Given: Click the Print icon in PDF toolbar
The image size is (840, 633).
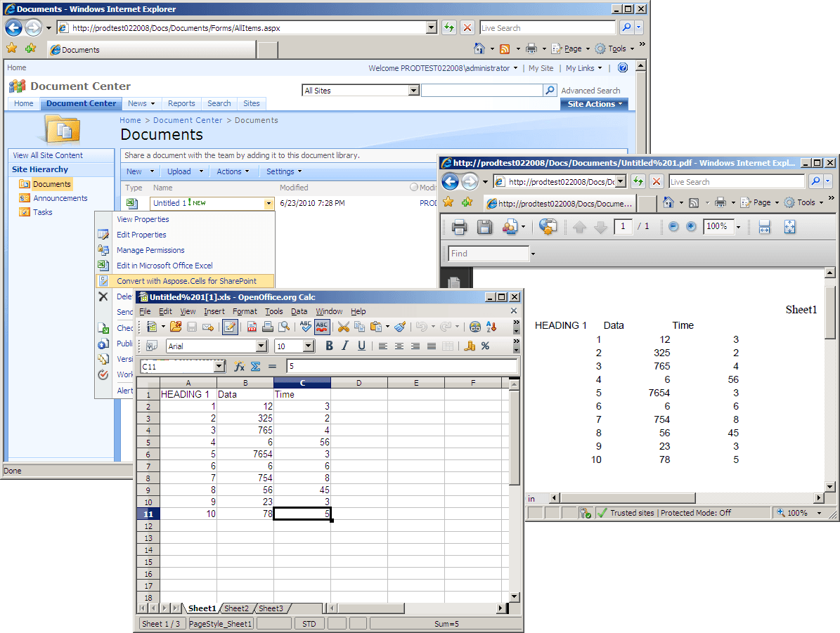Looking at the screenshot, I should (459, 227).
